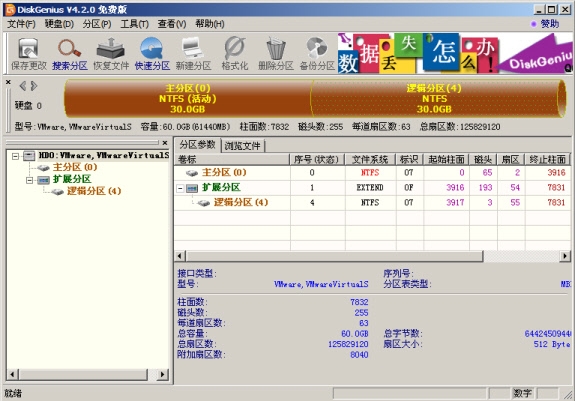Click the 删除分区 delete partition trash icon
Image resolution: width=575 pixels, height=401 pixels.
(x=276, y=54)
